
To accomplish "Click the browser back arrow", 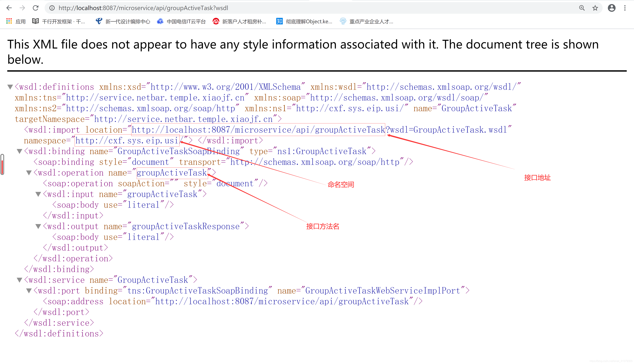I will [x=9, y=8].
